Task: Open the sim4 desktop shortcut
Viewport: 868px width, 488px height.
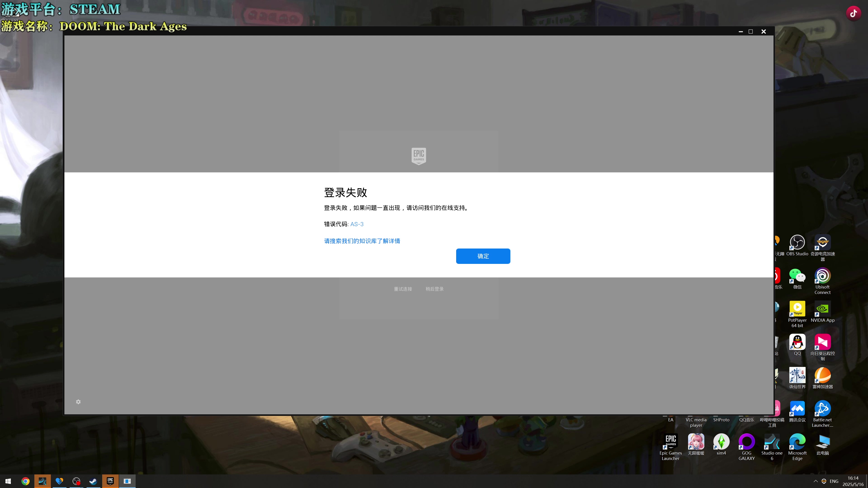Action: [x=721, y=445]
